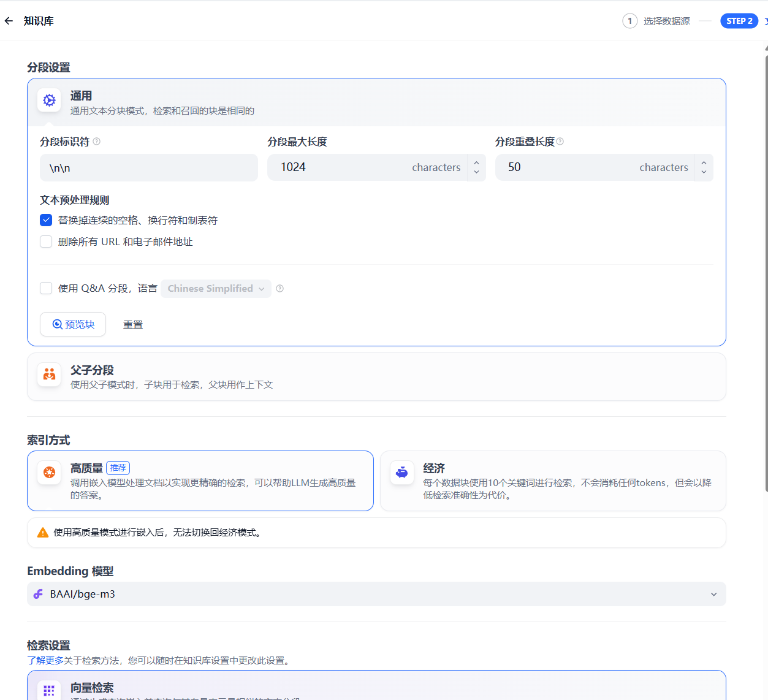
Task: Click the STEP 2 badge
Action: 739,20
